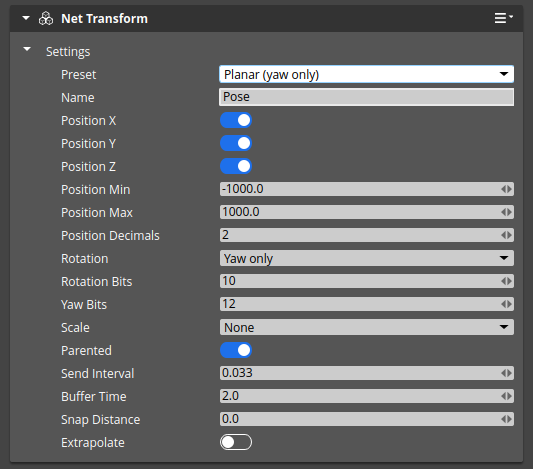The width and height of the screenshot is (533, 469).
Task: Click the Yaw Bits stepper arrows
Action: coord(506,304)
